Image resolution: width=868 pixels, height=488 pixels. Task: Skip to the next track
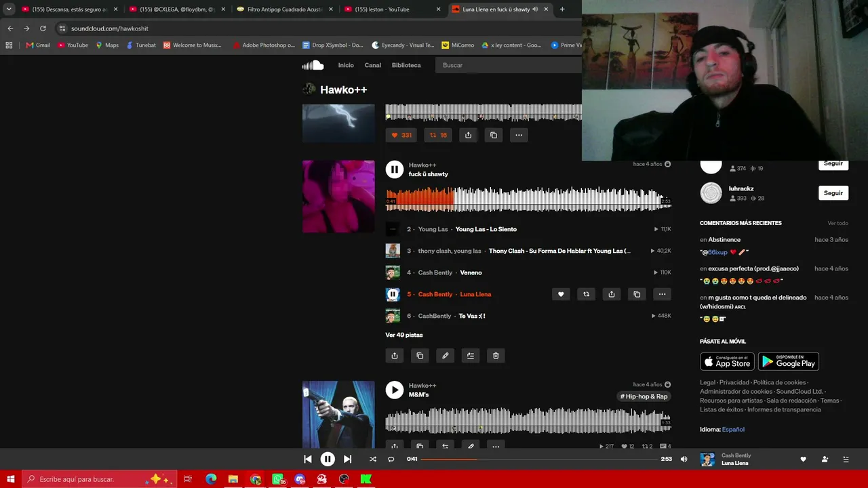point(347,459)
